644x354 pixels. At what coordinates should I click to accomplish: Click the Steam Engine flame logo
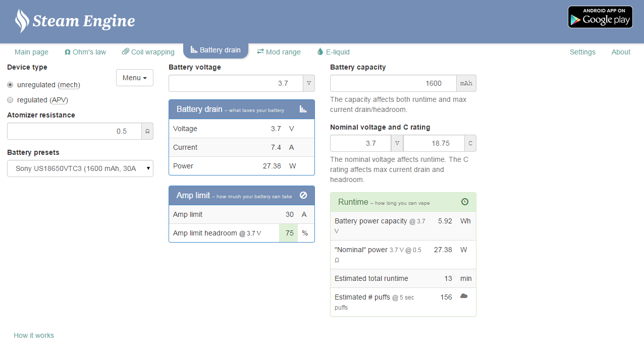[22, 21]
